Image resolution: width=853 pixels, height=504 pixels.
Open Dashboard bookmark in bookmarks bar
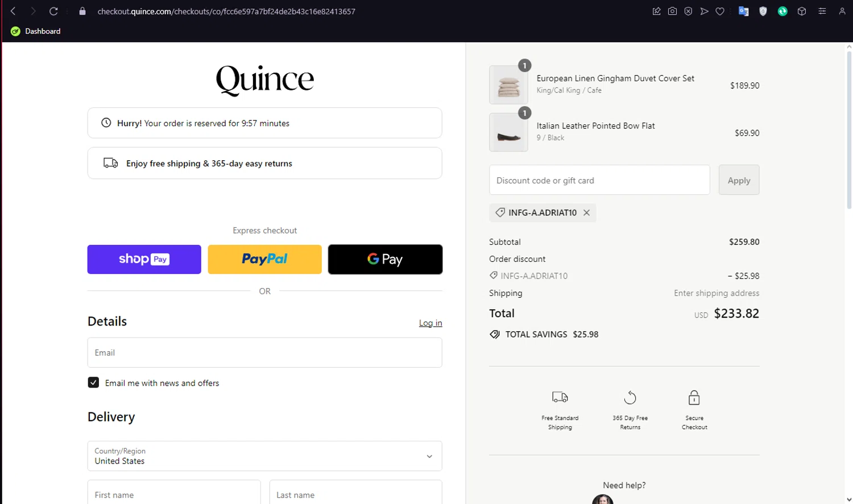pyautogui.click(x=35, y=31)
